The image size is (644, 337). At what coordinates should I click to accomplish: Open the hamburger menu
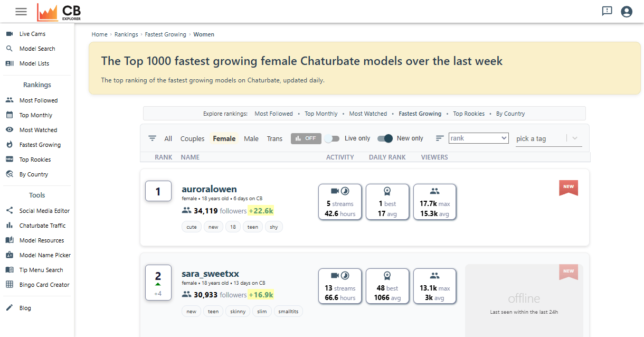click(x=21, y=12)
